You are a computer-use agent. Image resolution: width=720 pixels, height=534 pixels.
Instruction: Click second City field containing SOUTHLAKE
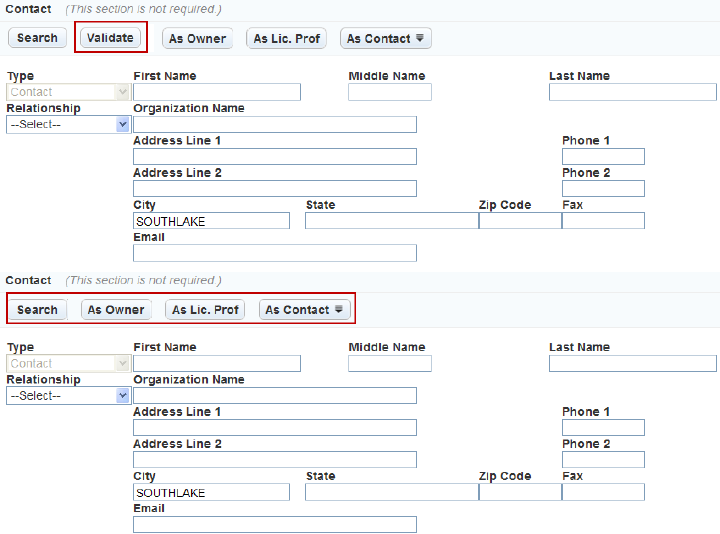point(211,492)
